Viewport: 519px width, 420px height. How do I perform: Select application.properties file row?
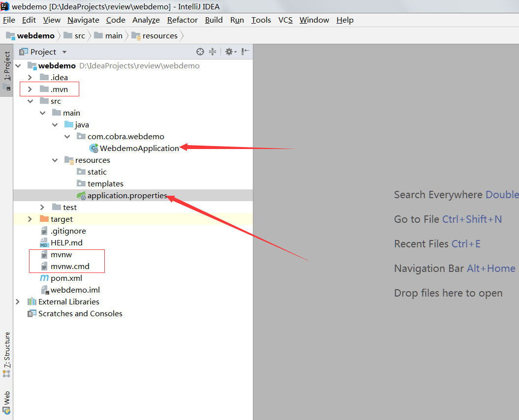(x=133, y=195)
